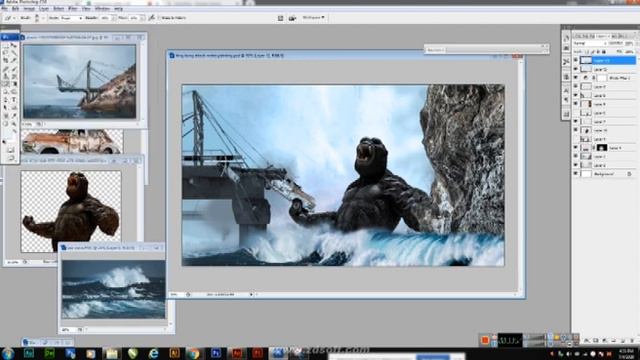The image size is (640, 360).
Task: Open the Windows Start button
Action: pyautogui.click(x=8, y=353)
